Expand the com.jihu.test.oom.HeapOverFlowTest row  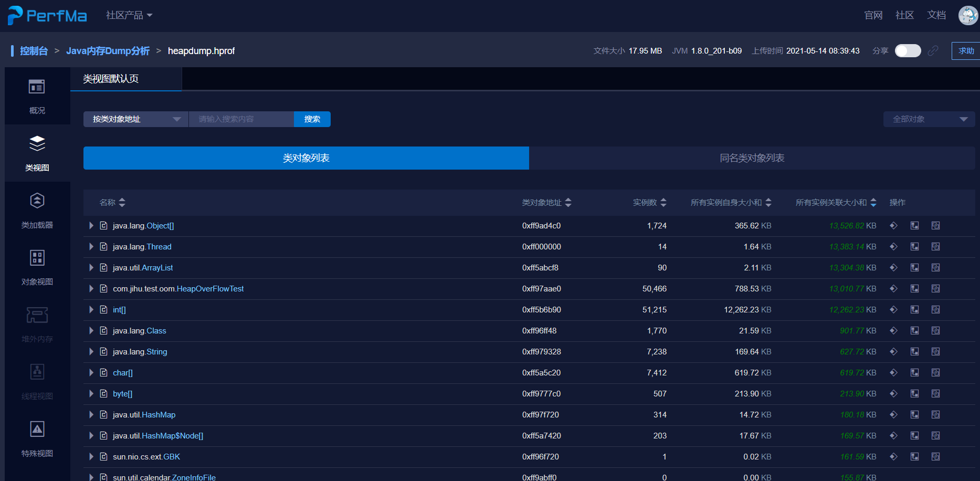coord(91,289)
